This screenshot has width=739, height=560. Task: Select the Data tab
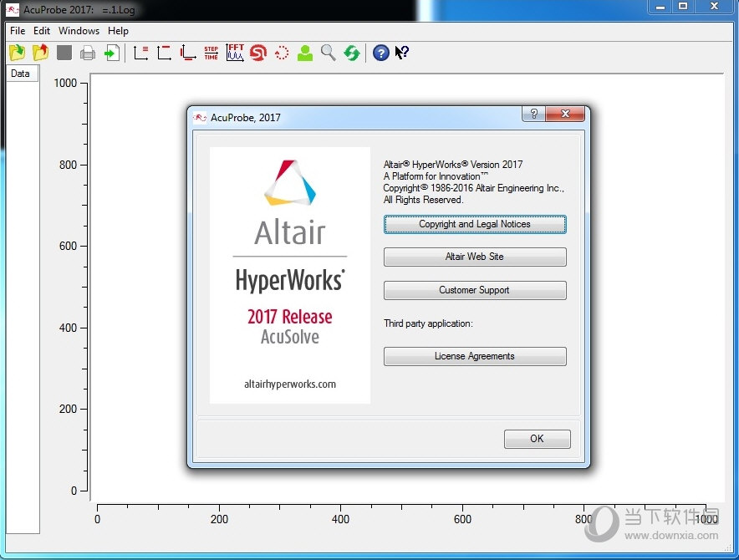point(20,74)
